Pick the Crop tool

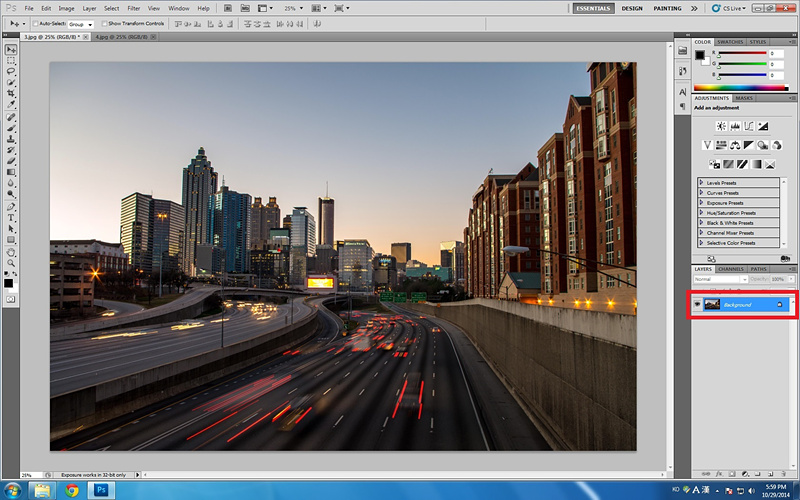pyautogui.click(x=11, y=93)
